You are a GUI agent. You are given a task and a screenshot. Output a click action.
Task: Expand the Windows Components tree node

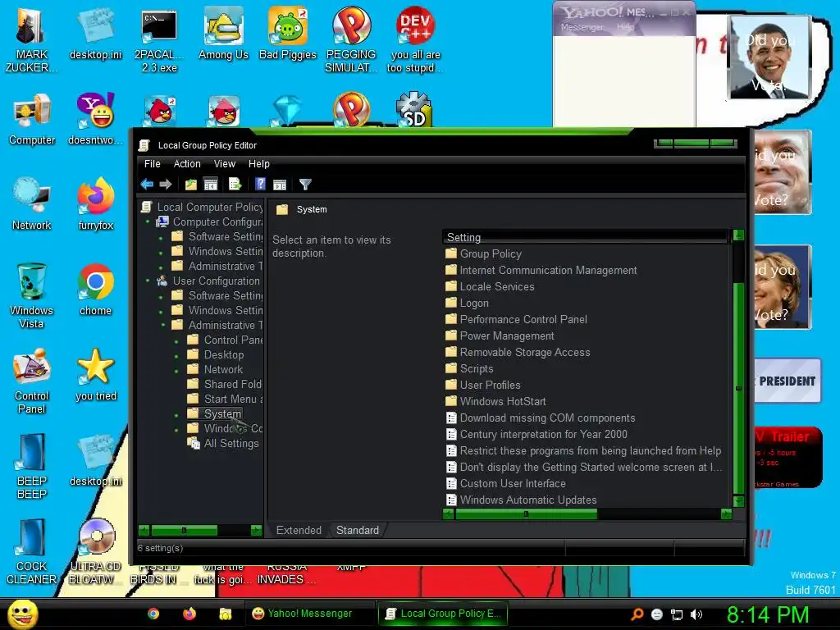click(176, 429)
